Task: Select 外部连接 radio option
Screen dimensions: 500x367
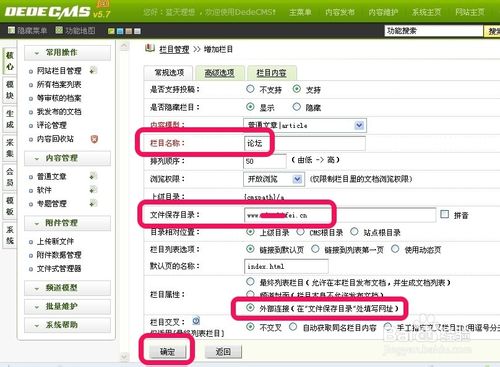Action: 250,307
